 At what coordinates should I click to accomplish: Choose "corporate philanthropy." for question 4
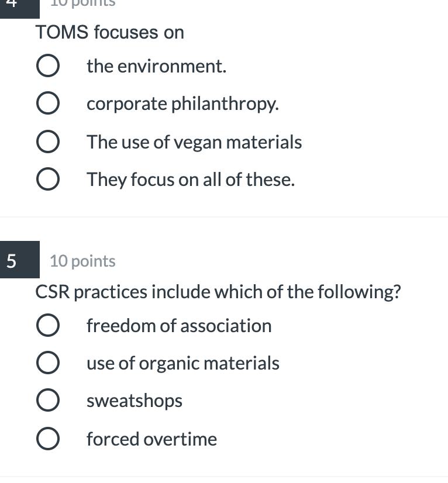(47, 103)
